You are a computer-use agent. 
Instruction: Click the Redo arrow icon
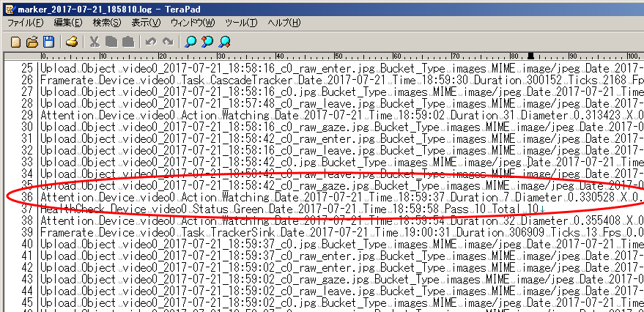pos(168,42)
